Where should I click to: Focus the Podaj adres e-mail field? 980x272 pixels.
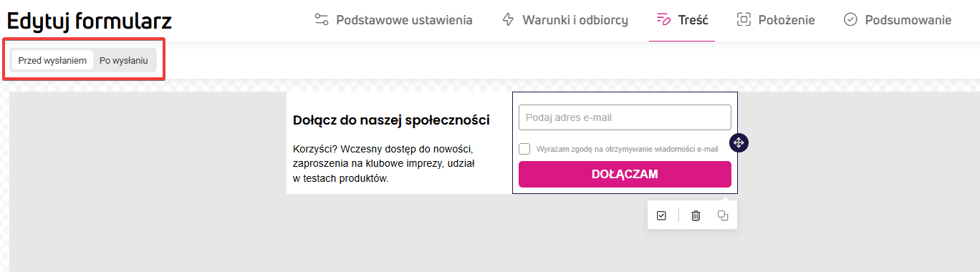click(x=625, y=117)
